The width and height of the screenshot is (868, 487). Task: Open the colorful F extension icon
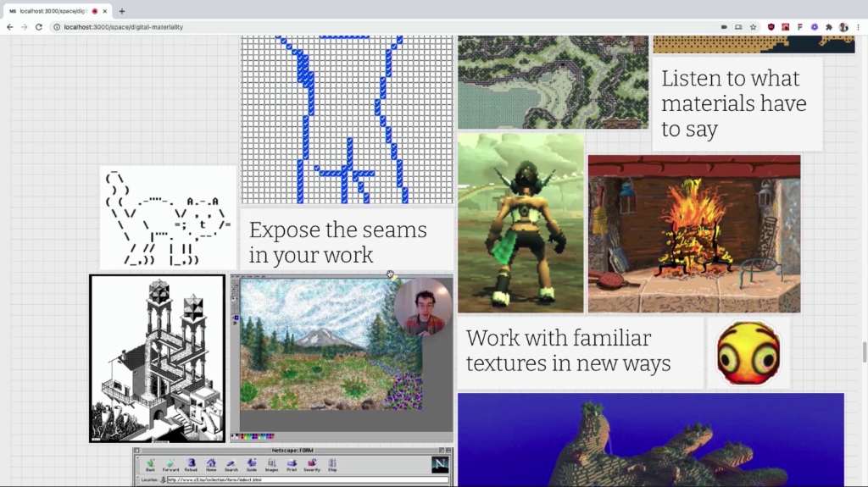(800, 26)
